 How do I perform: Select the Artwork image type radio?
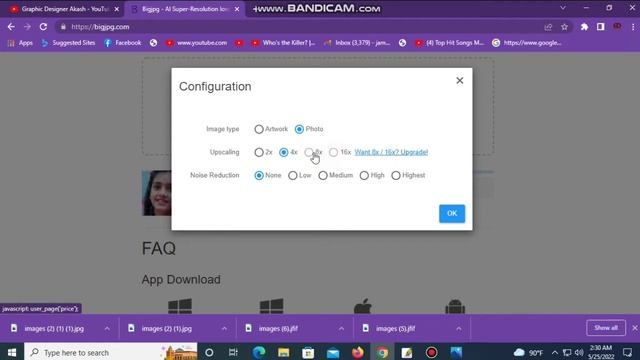[259, 129]
